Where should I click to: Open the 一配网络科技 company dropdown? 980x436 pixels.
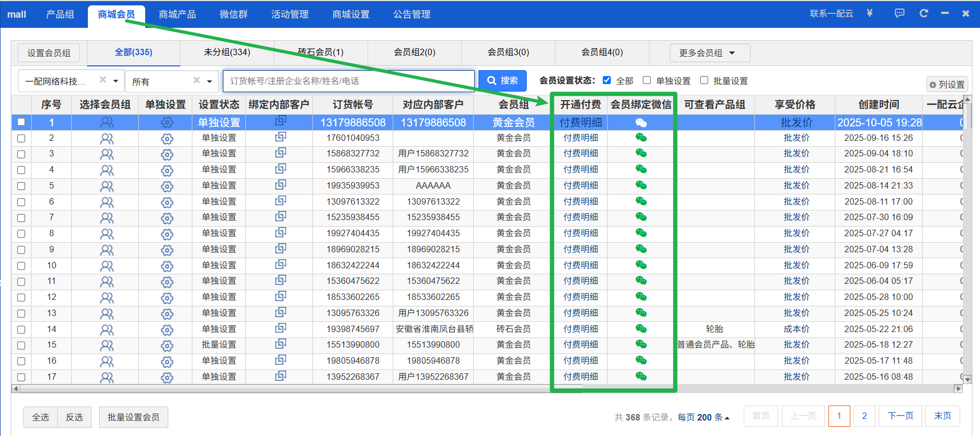pyautogui.click(x=115, y=81)
